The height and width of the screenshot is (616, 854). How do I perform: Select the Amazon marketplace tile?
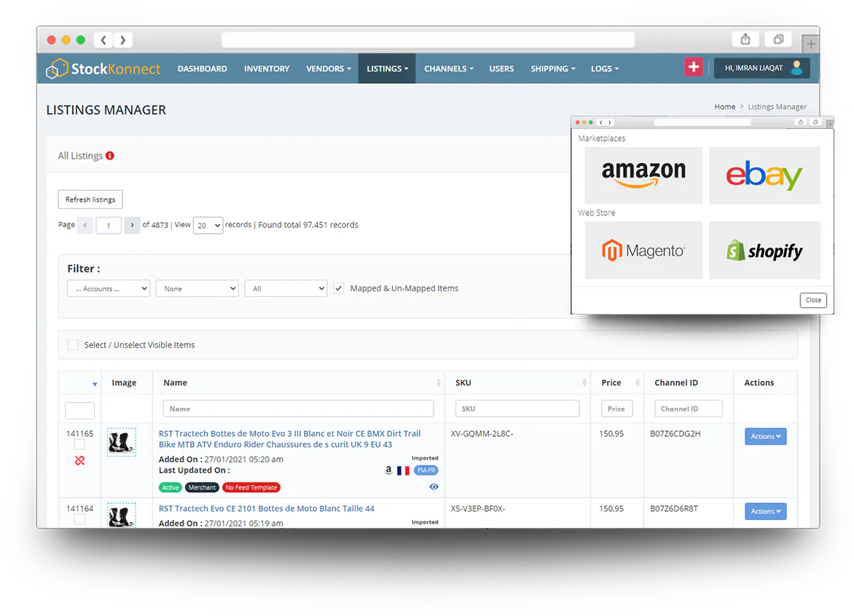pyautogui.click(x=643, y=175)
